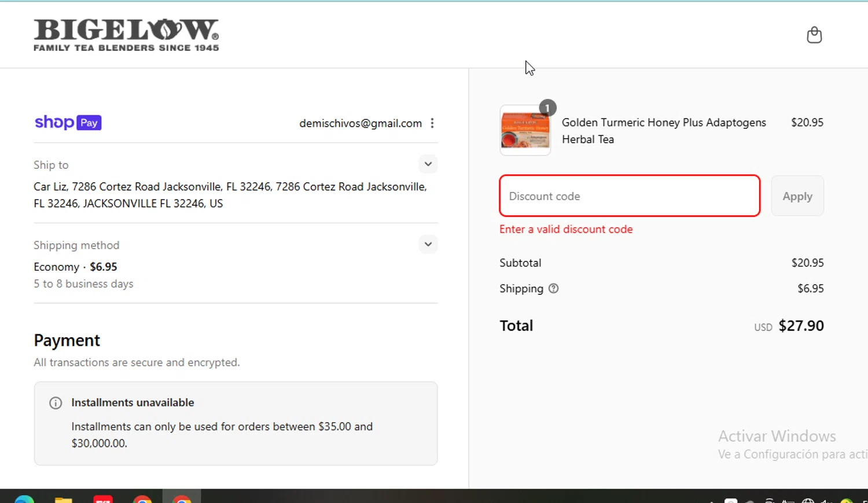Click the 'Ship to' label
The height and width of the screenshot is (503, 868).
click(51, 165)
